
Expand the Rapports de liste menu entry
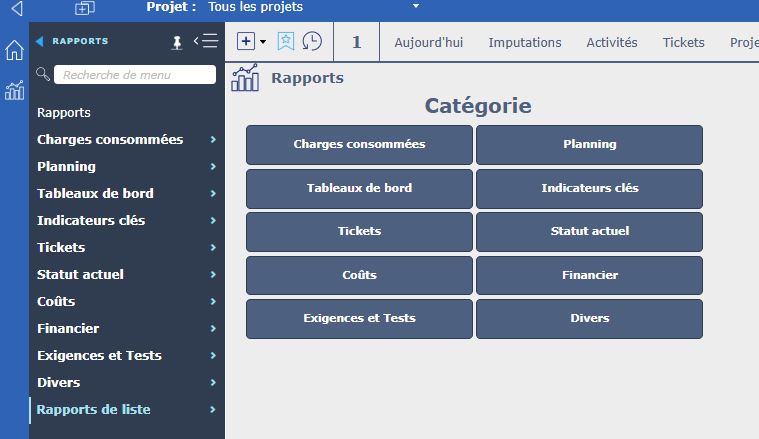[x=126, y=409]
